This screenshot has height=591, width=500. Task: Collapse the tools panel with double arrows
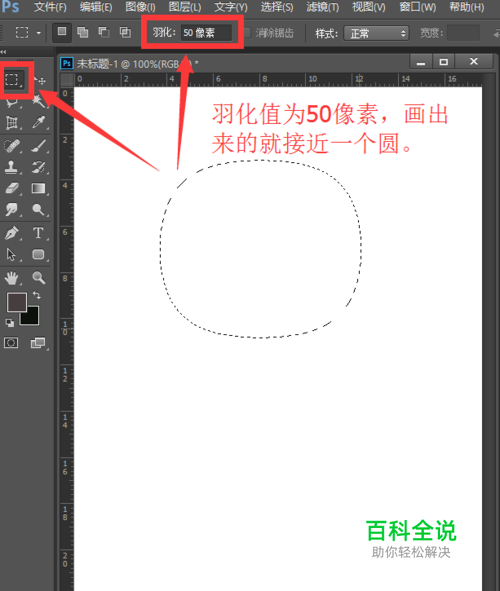point(3,52)
